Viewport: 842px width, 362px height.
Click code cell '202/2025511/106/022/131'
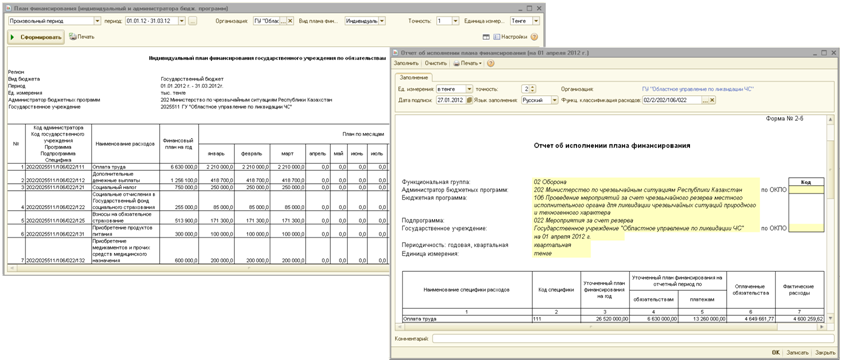point(58,231)
